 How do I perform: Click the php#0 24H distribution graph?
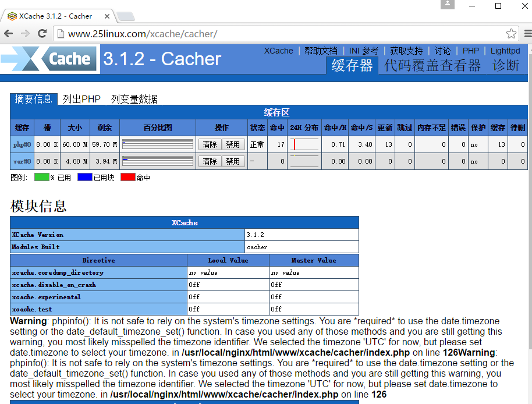pos(304,144)
